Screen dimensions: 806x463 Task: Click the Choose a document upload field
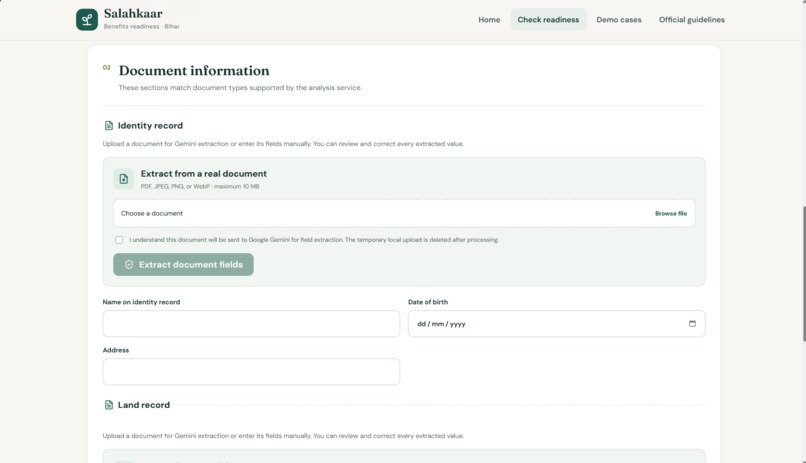(x=404, y=213)
